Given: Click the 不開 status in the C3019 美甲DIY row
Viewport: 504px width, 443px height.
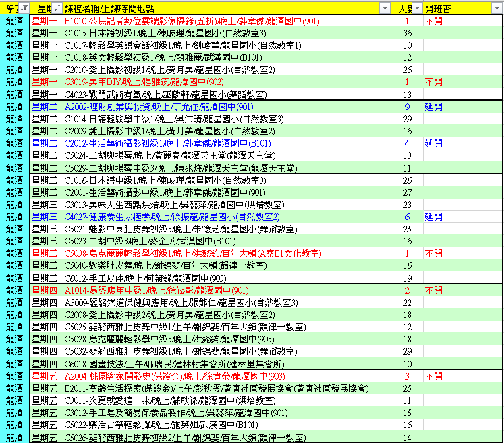Looking at the screenshot, I should point(433,82).
